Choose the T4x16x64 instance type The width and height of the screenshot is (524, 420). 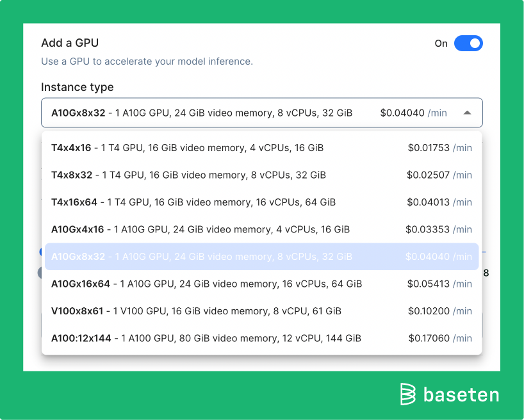point(192,202)
